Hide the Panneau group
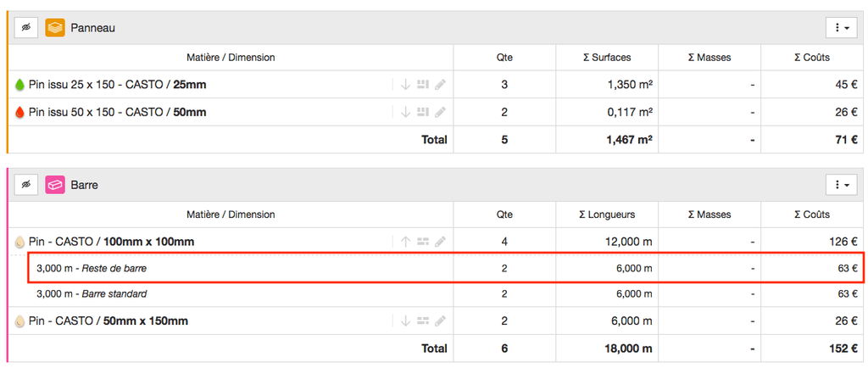 (x=26, y=28)
